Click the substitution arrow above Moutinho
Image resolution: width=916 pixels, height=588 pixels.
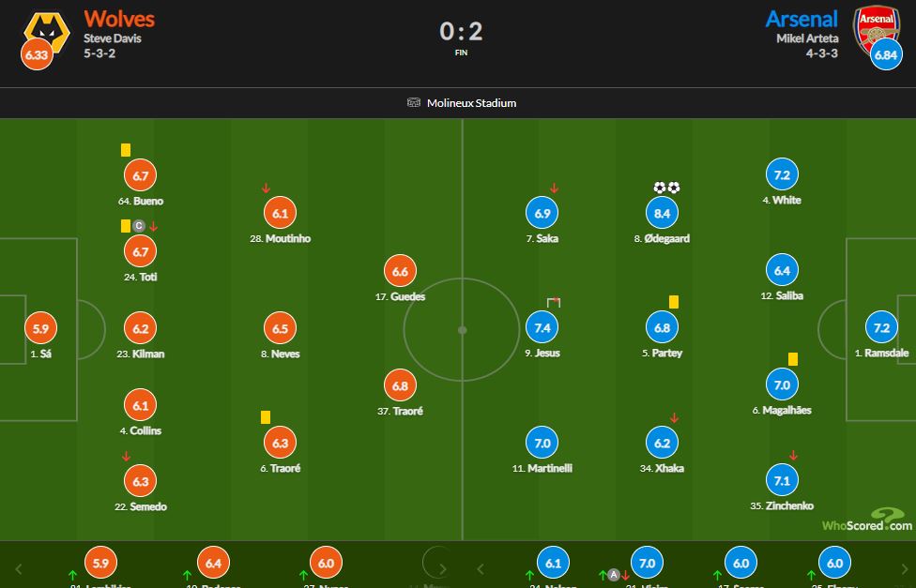(267, 188)
